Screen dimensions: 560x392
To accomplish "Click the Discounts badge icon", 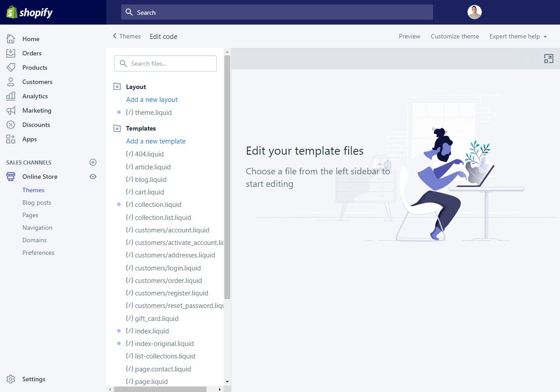I will tap(11, 125).
